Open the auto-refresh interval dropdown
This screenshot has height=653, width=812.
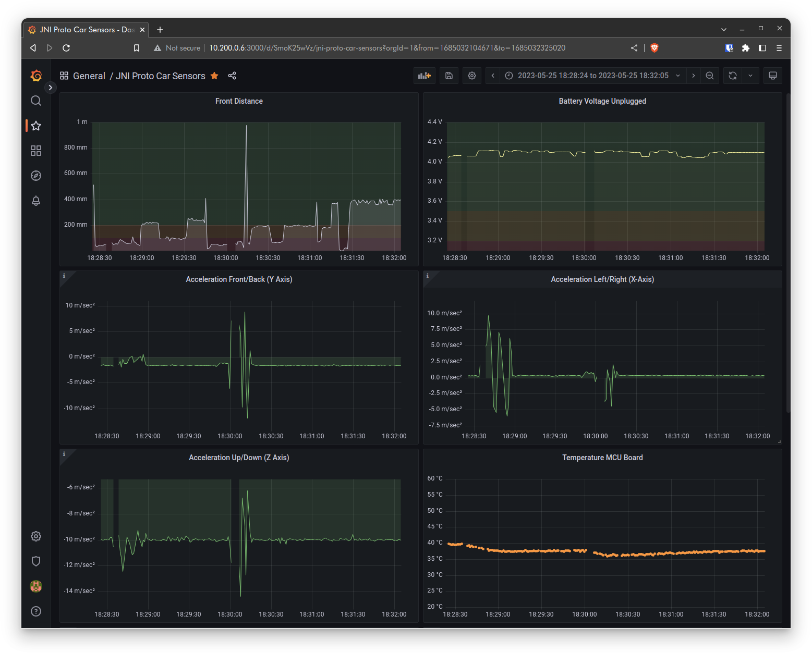[x=750, y=76]
